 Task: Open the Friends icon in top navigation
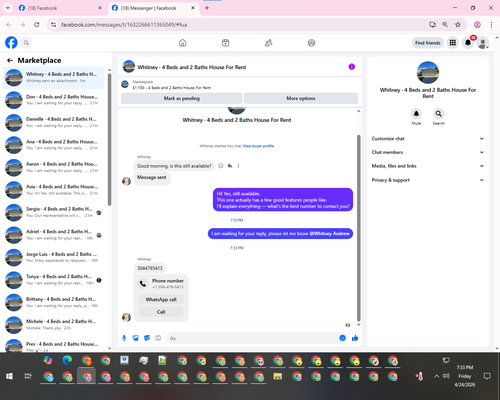click(x=268, y=43)
